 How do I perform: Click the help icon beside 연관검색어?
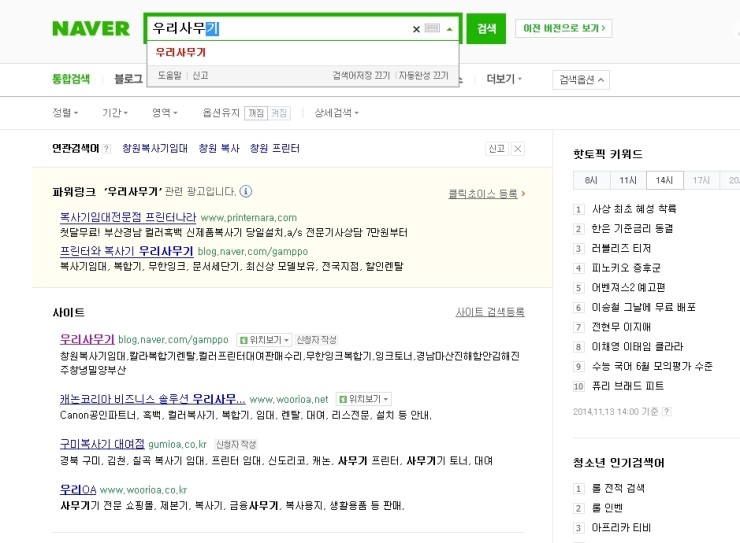pyautogui.click(x=106, y=149)
